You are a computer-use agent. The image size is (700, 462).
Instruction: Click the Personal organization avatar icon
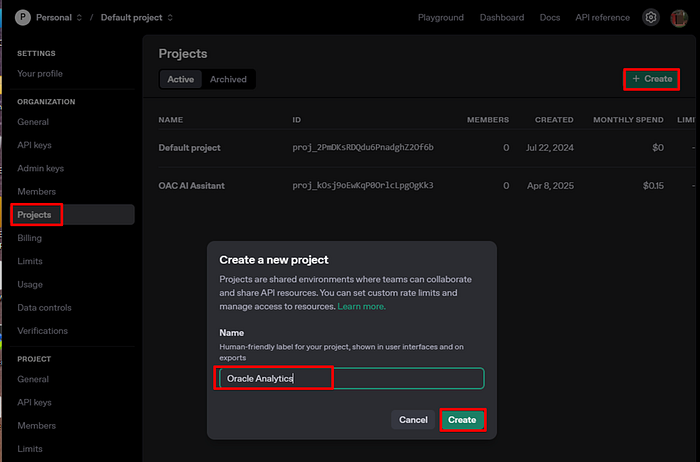click(23, 17)
